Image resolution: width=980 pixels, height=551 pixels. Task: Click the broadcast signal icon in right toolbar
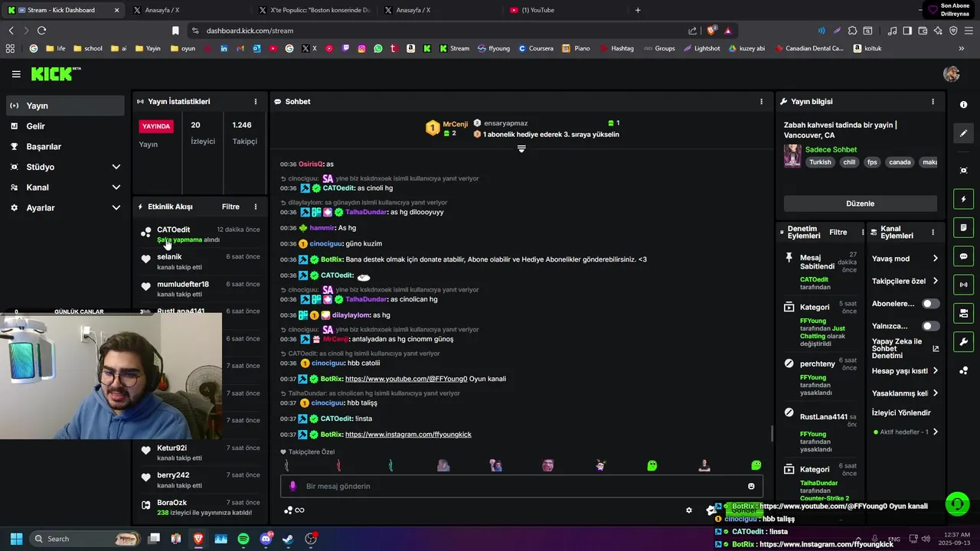(963, 285)
